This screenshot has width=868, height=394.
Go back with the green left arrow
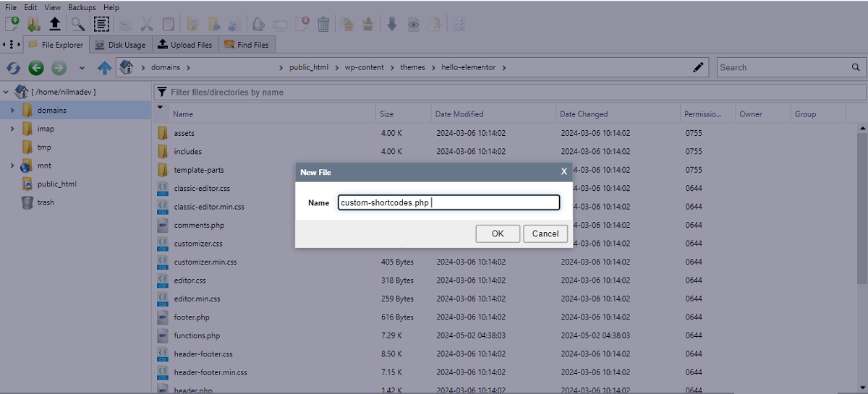pos(36,68)
